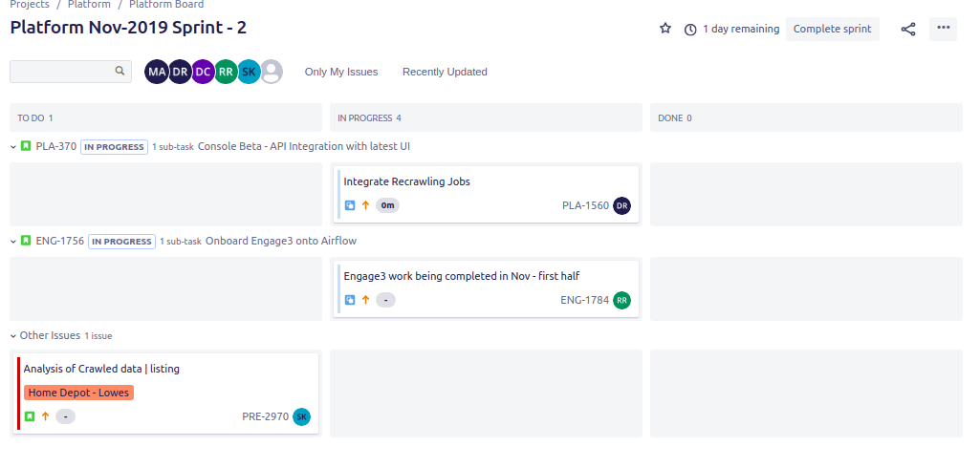Click sub-task type icon on PLA-1560 card

350,205
